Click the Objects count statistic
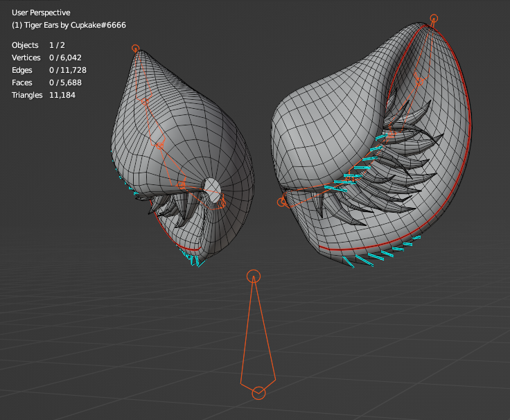 point(39,45)
